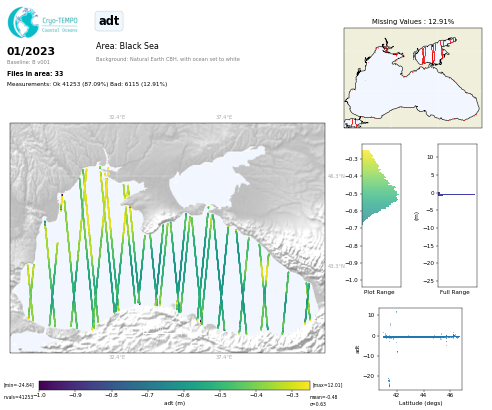Click the Latitude (degs) axis label
The height and width of the screenshot is (410, 492).
(x=420, y=403)
